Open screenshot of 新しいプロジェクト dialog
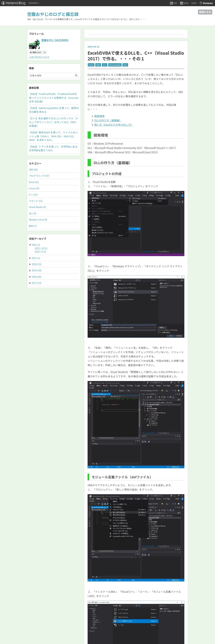 click(x=136, y=306)
